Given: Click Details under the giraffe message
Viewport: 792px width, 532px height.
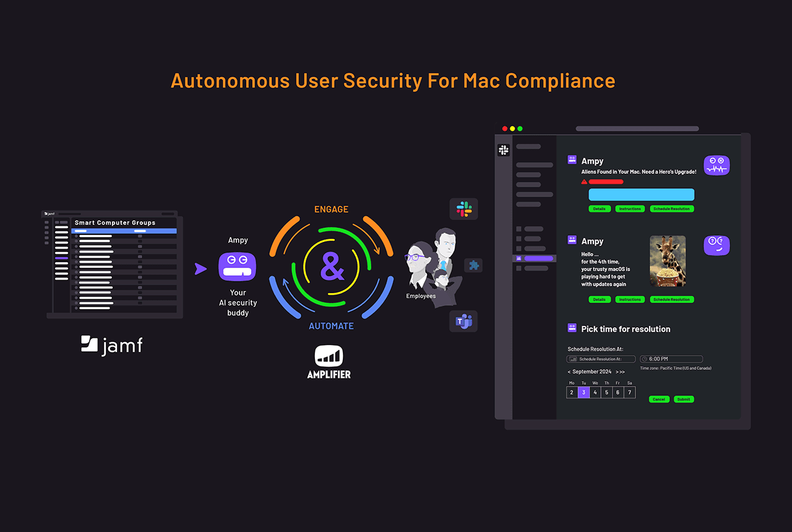Looking at the screenshot, I should 599,299.
